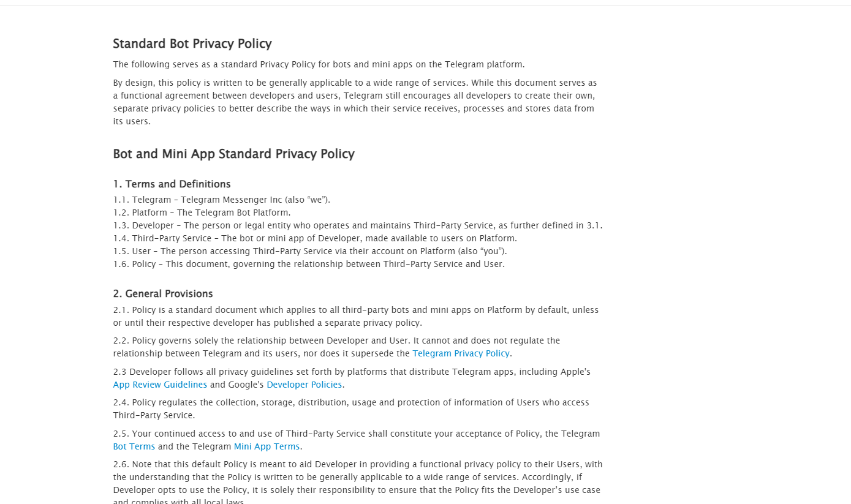Click the 1.6 Policy definition line
Image resolution: width=851 pixels, height=504 pixels.
coord(309,264)
